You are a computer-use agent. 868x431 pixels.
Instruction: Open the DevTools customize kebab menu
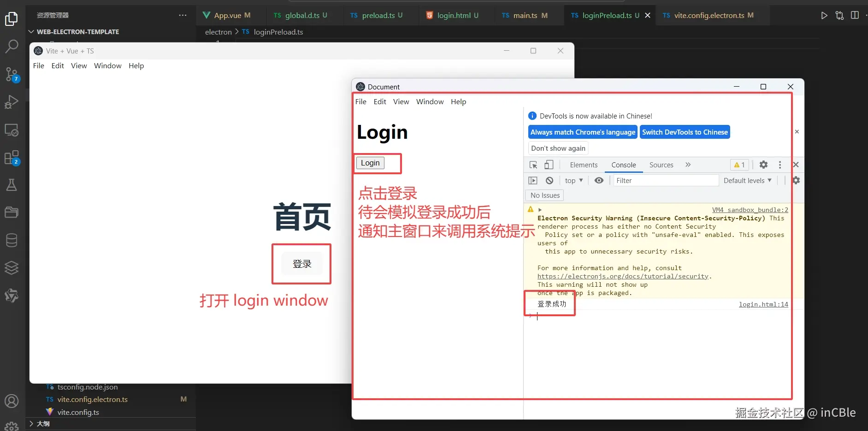780,165
